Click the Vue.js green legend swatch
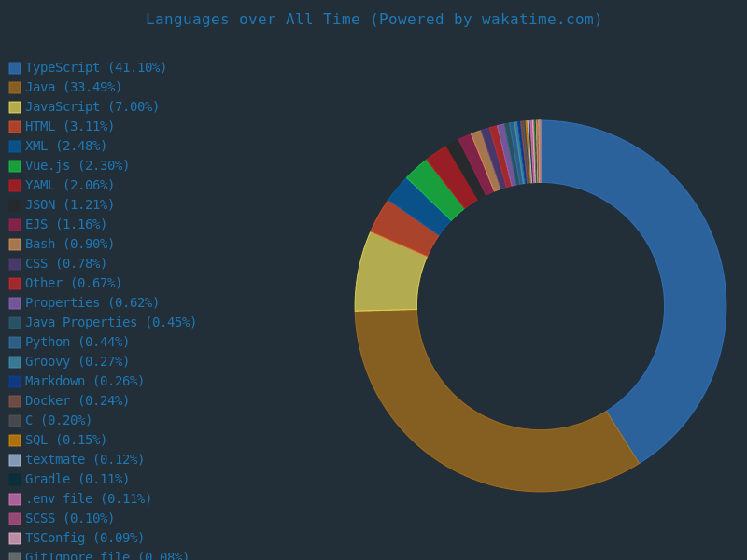This screenshot has width=747, height=560. pyautogui.click(x=15, y=166)
